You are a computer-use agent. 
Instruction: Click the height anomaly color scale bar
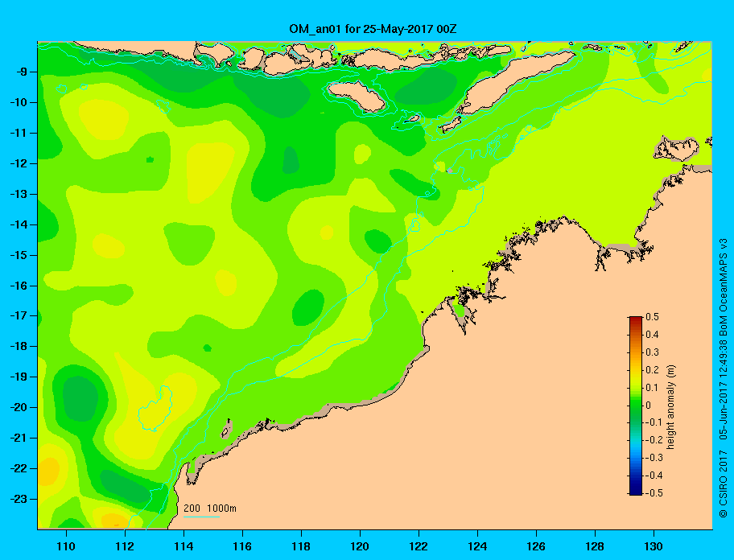[x=636, y=406]
